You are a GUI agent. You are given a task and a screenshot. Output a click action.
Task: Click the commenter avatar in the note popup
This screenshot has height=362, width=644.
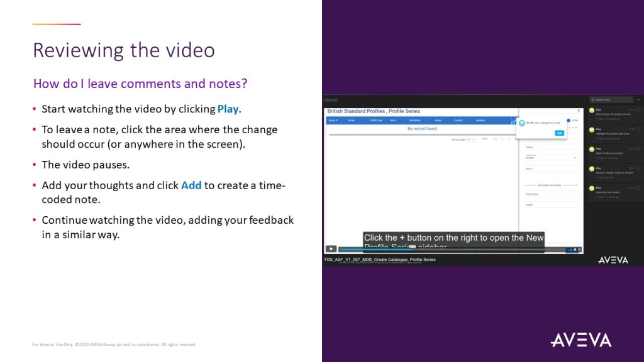click(x=522, y=123)
